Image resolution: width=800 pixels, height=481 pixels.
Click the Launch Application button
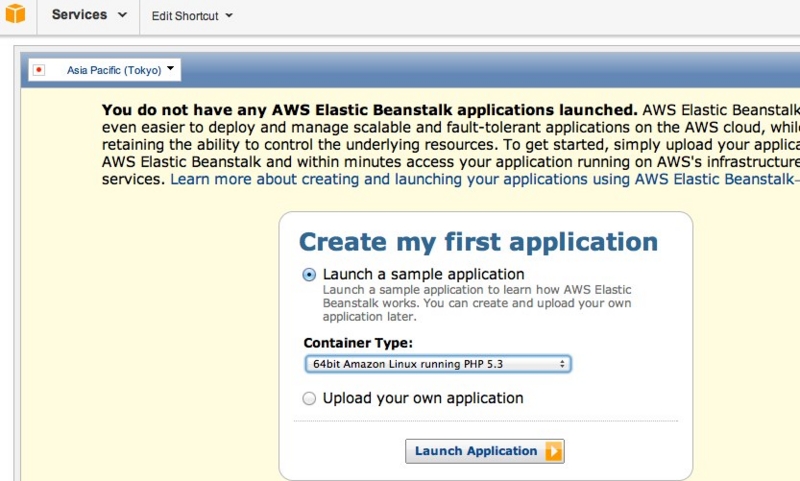tap(485, 451)
